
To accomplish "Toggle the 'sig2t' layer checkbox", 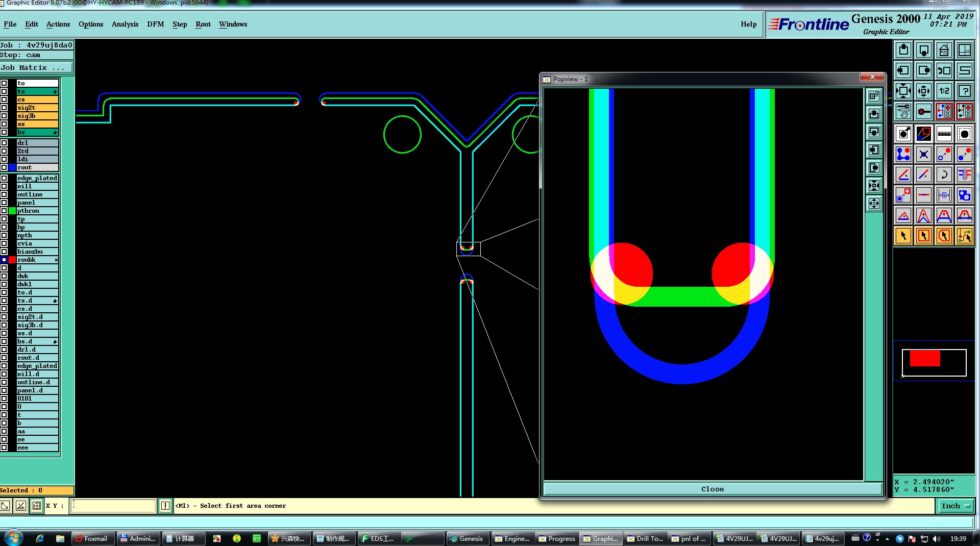I will coord(4,108).
